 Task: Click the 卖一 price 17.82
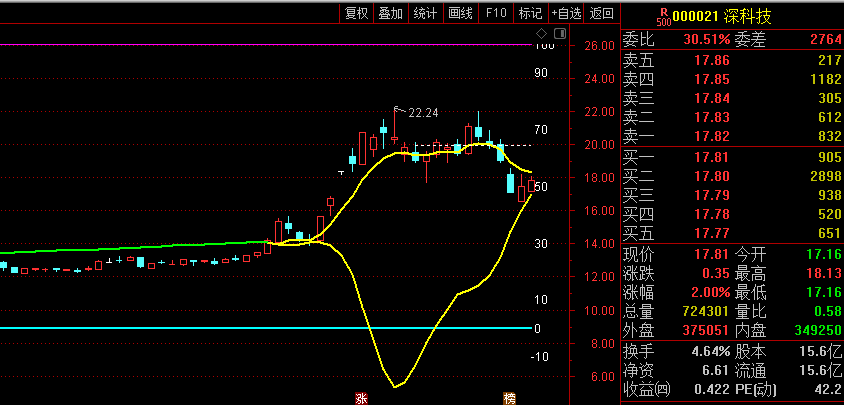point(712,136)
